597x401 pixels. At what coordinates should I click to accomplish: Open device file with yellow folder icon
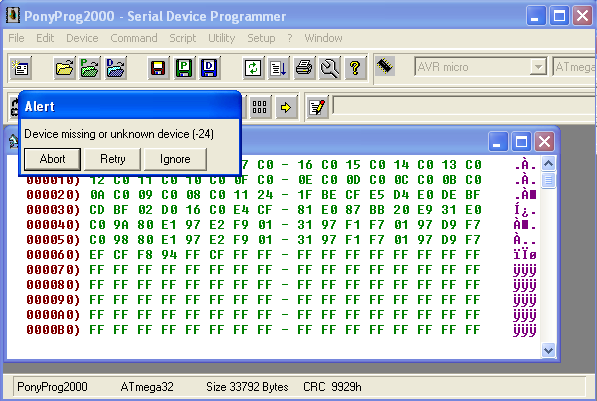click(64, 69)
